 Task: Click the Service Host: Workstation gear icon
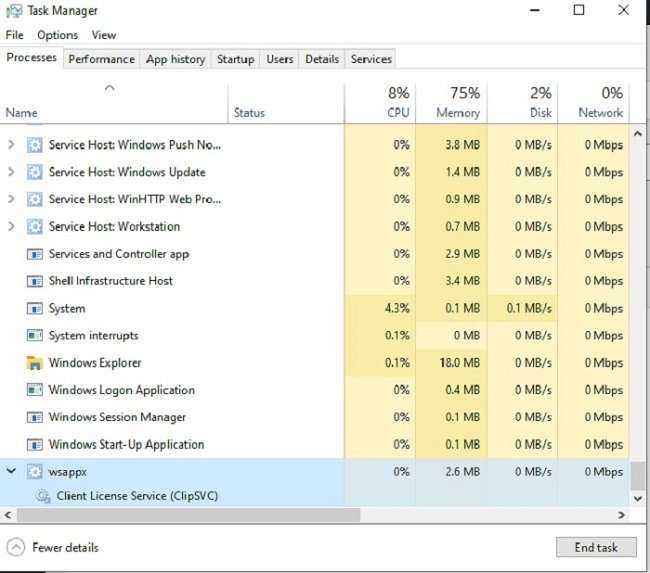pos(34,227)
